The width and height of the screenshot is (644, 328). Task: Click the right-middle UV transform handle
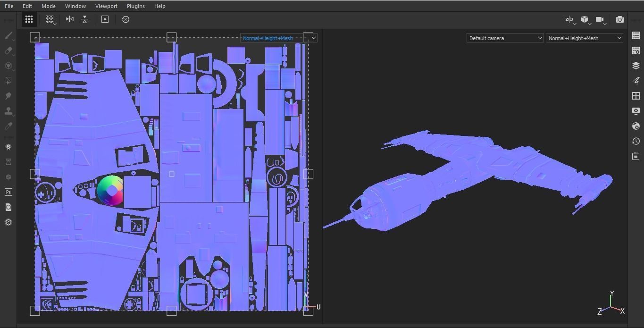point(308,174)
